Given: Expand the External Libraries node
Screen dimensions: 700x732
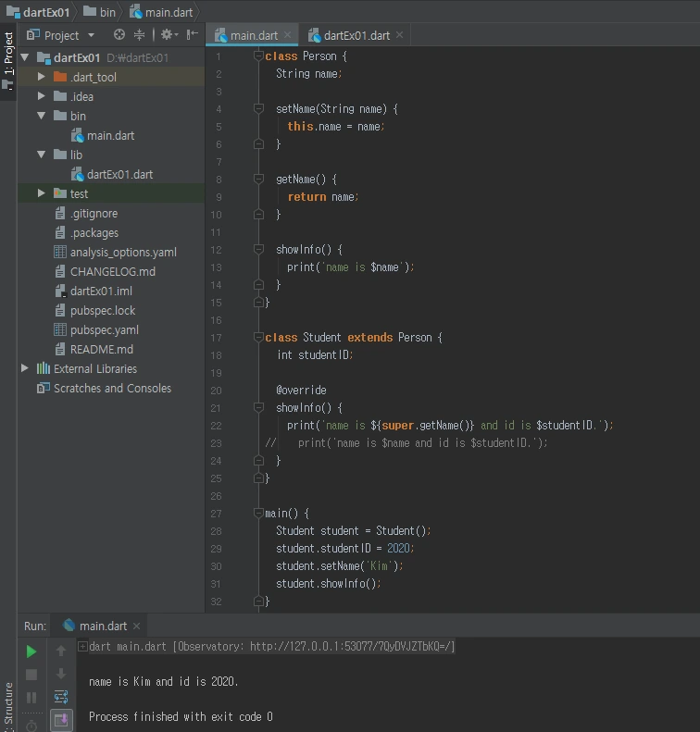Looking at the screenshot, I should point(25,368).
